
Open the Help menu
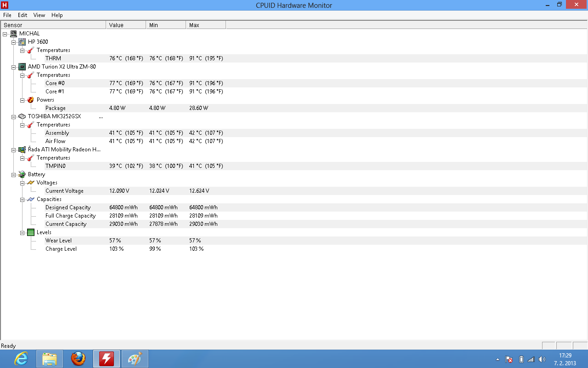pyautogui.click(x=57, y=15)
